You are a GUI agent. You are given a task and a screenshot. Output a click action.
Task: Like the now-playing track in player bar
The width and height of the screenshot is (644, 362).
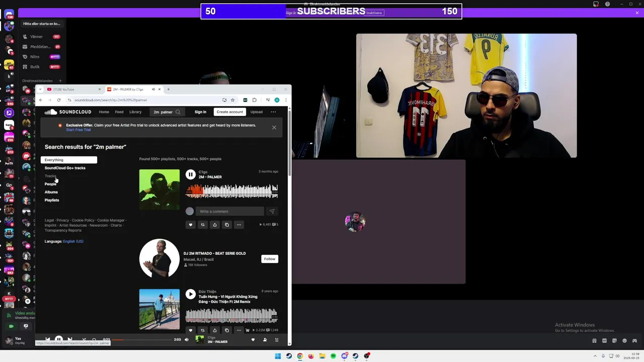coord(253,340)
